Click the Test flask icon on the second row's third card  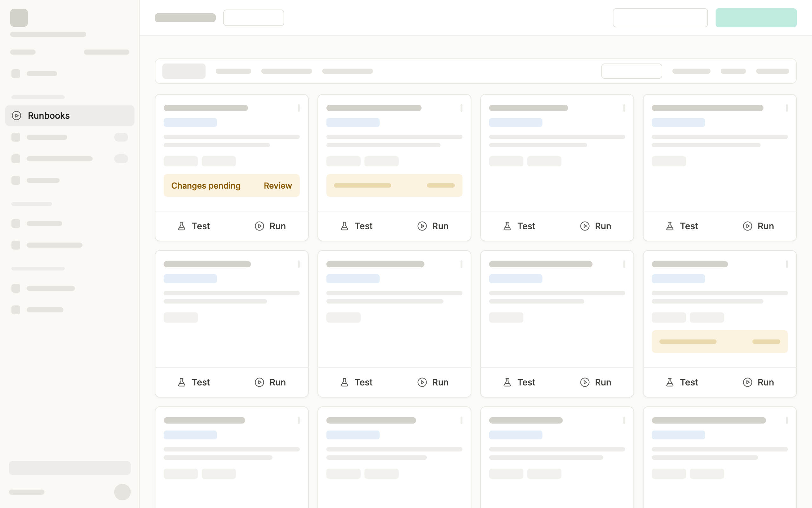507,382
